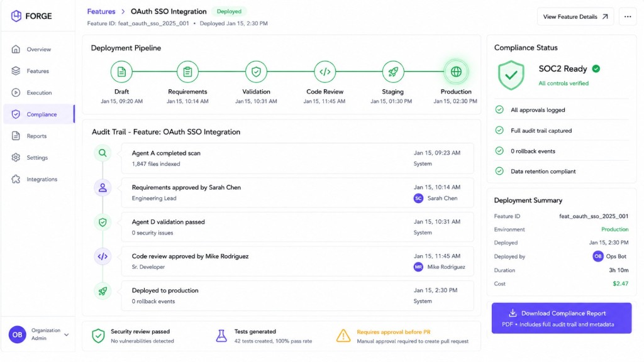Open Reports in the sidebar
The image size is (644, 362).
tap(39, 136)
